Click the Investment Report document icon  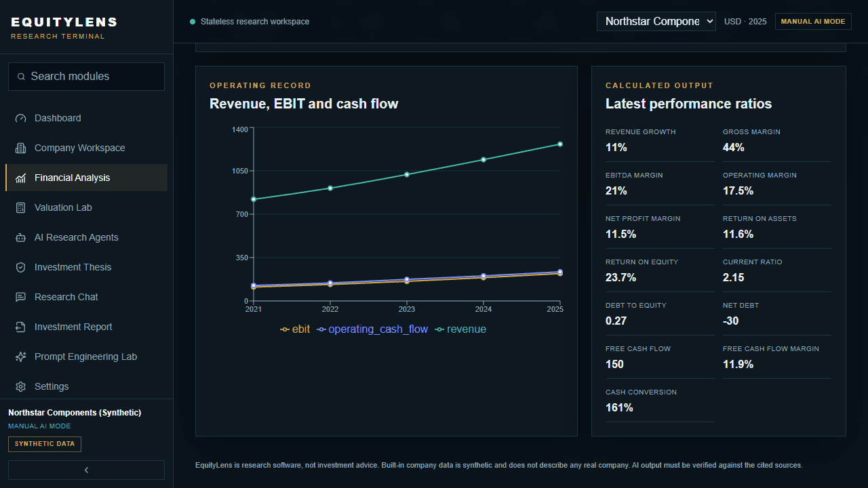pos(20,327)
